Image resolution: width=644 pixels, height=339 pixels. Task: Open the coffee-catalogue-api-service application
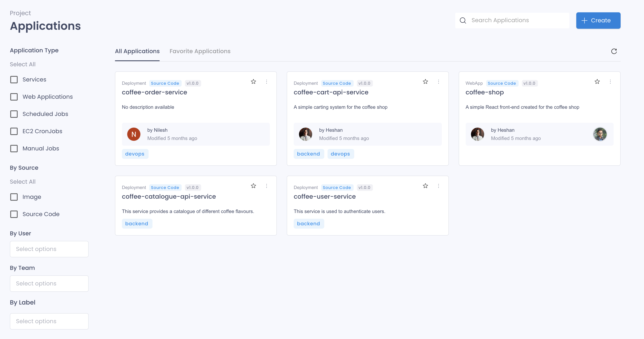tap(169, 197)
